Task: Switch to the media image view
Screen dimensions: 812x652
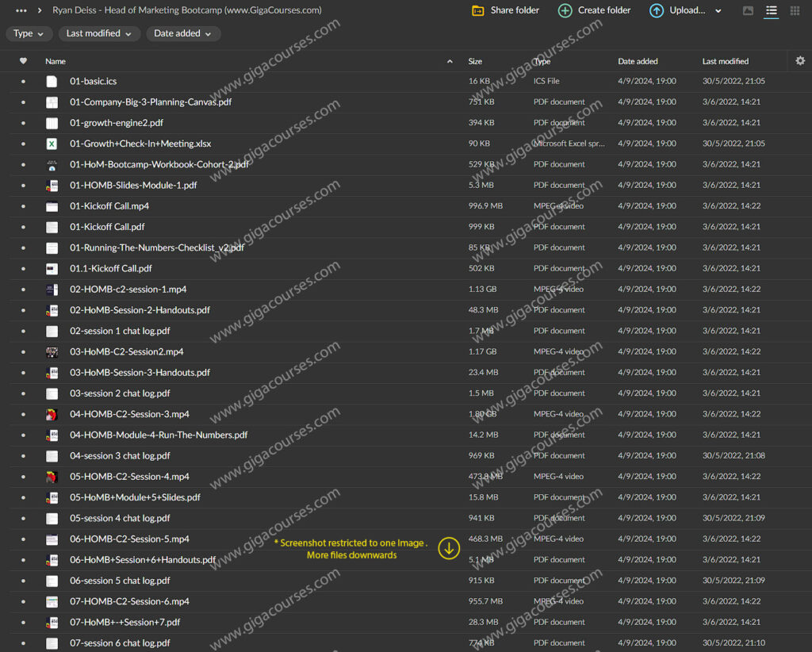Action: pyautogui.click(x=748, y=10)
